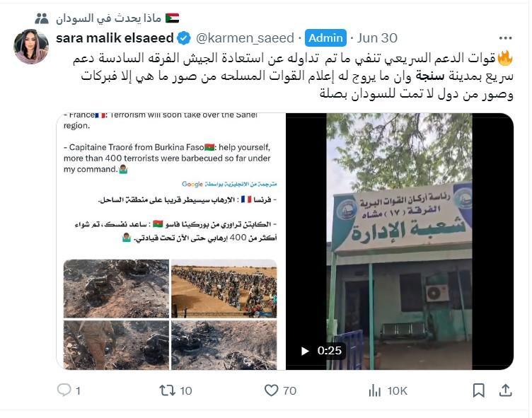
Task: Like the post with heart icon
Action: click(x=271, y=390)
